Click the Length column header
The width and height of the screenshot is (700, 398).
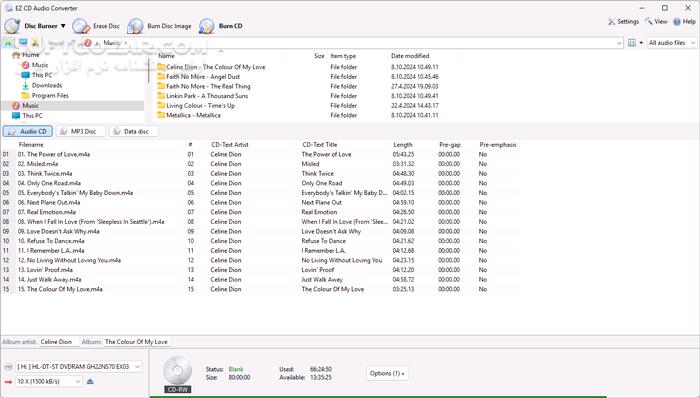click(x=403, y=145)
